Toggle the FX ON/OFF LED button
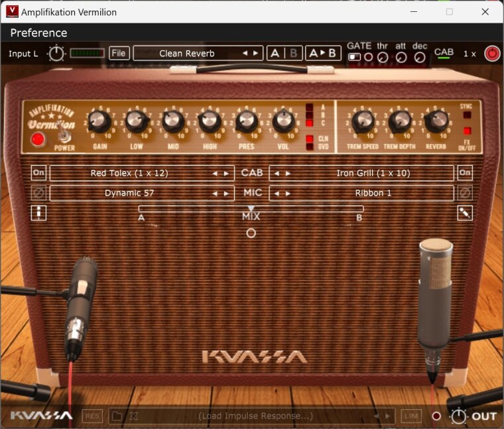 point(466,131)
